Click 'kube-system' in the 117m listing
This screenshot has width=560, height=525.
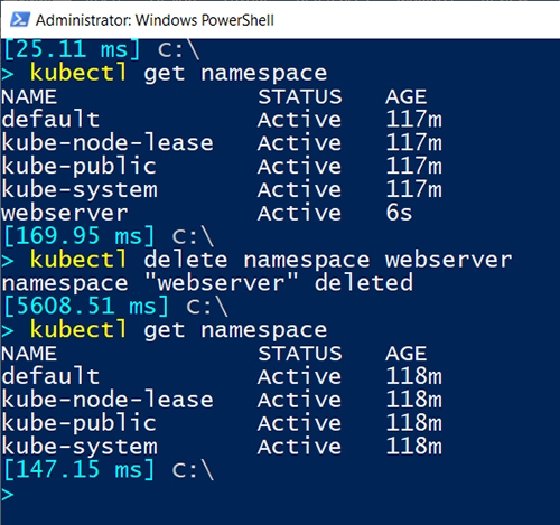[79, 190]
